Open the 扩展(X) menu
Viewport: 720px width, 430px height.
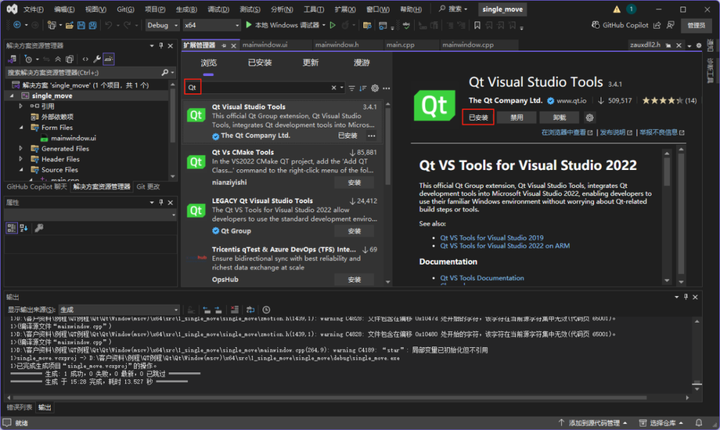tap(345, 9)
